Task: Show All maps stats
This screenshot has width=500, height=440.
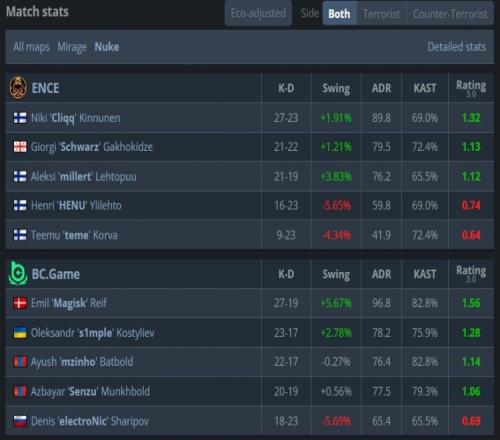Action: coord(31,47)
